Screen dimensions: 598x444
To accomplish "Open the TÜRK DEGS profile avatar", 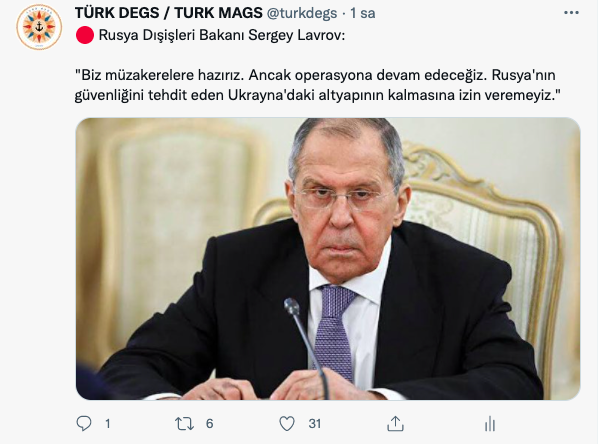I will coord(39,27).
